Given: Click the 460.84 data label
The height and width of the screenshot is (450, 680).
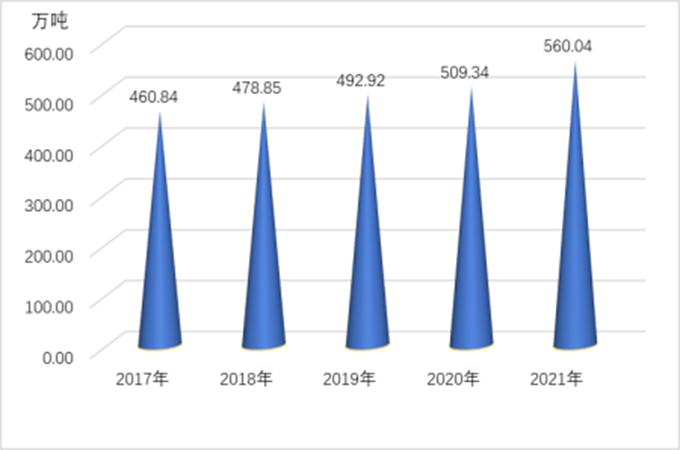Looking at the screenshot, I should [x=158, y=96].
